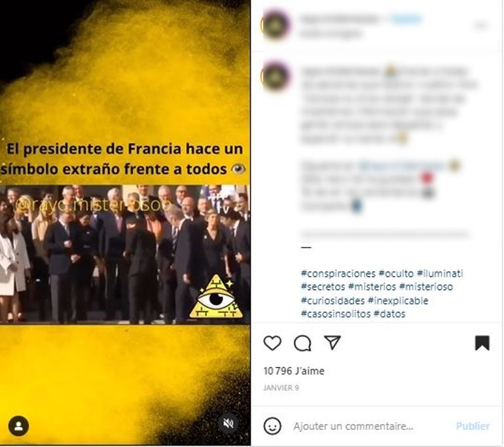
Task: Click the JANVIER 9 post date
Action: tap(281, 388)
